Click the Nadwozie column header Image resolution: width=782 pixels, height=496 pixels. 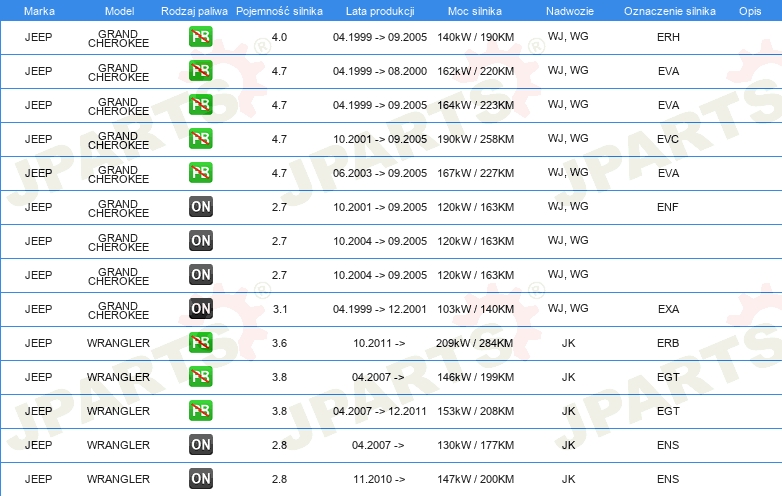568,10
